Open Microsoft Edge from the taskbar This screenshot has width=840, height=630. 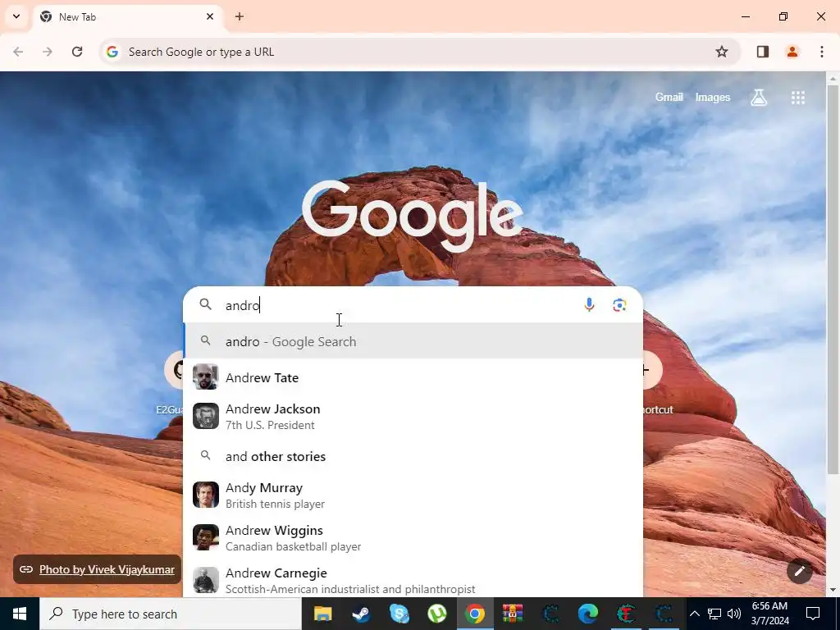[588, 614]
